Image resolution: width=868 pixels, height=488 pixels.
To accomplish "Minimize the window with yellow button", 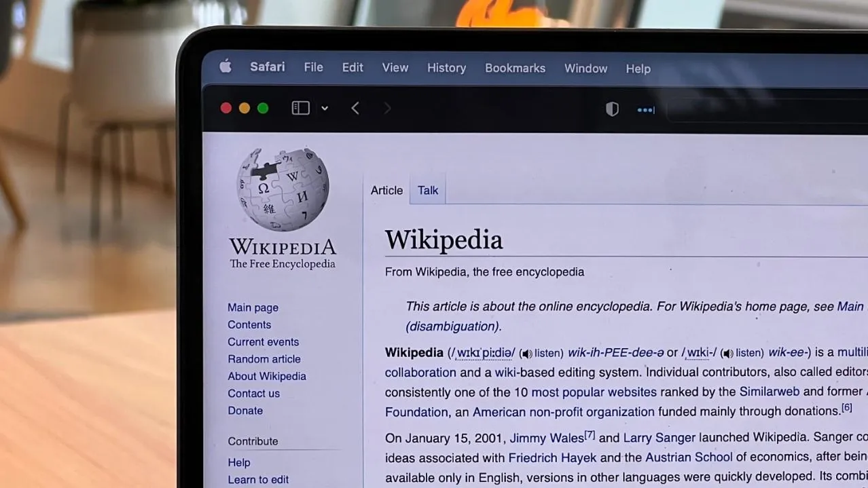I will 245,108.
